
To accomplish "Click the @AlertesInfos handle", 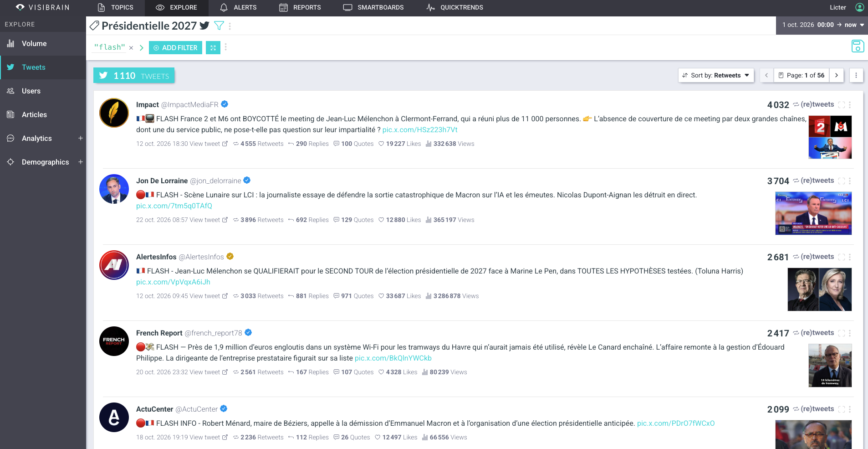I will click(201, 257).
